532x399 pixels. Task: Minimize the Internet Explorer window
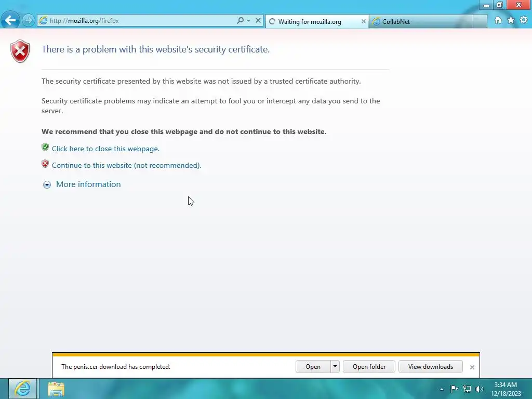click(486, 5)
